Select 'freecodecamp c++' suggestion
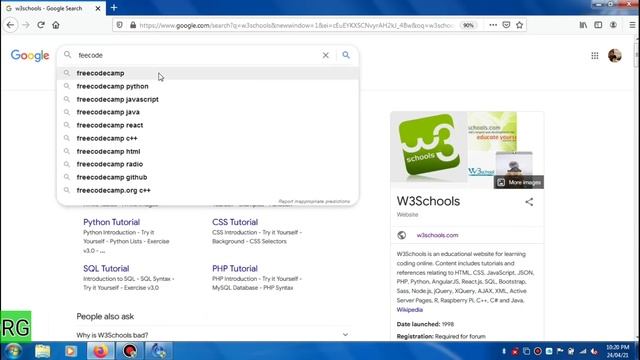Image resolution: width=640 pixels, height=360 pixels. click(208, 138)
